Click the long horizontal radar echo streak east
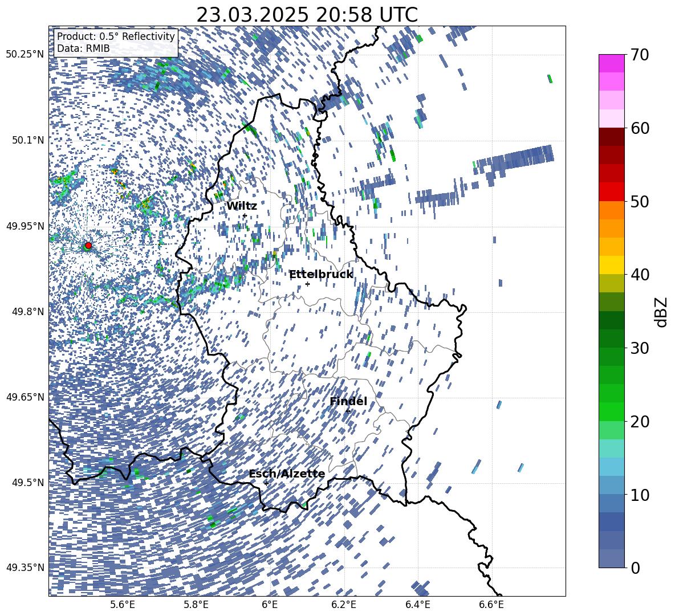 [513, 161]
